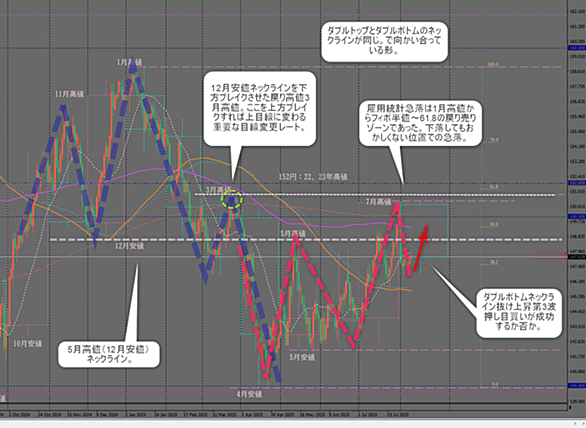
Task: Click the blue 150.000 price tag on the scale
Action: click(577, 217)
